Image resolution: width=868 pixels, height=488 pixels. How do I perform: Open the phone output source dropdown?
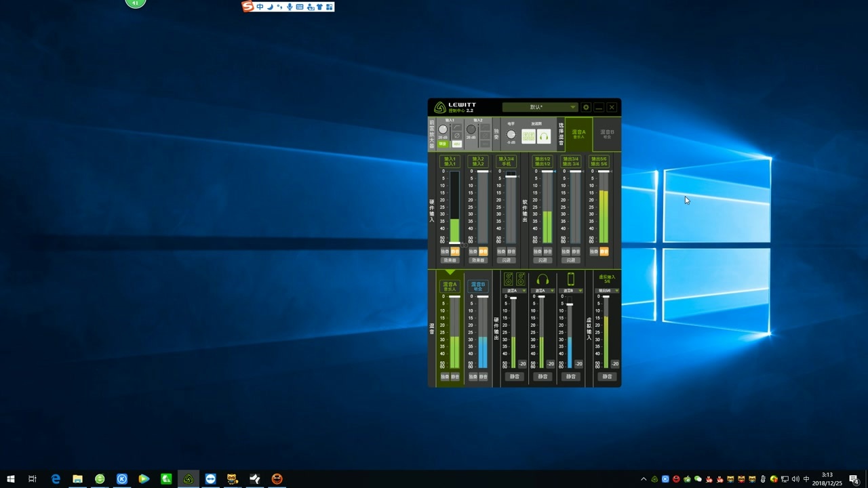coord(571,291)
